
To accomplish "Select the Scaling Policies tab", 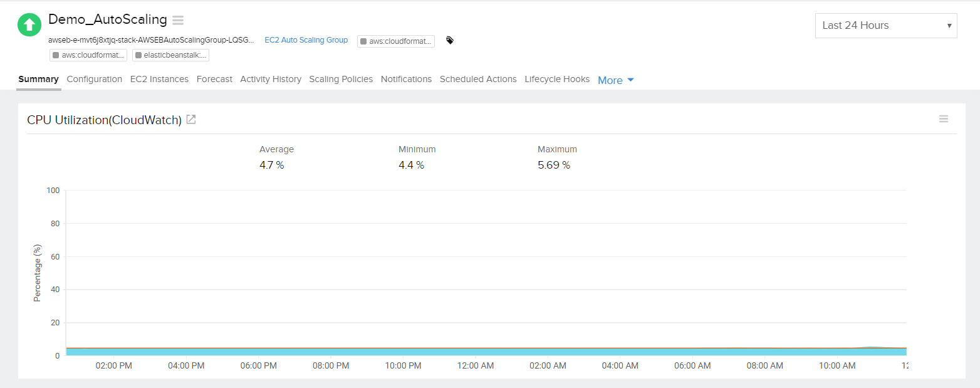I will (x=341, y=79).
